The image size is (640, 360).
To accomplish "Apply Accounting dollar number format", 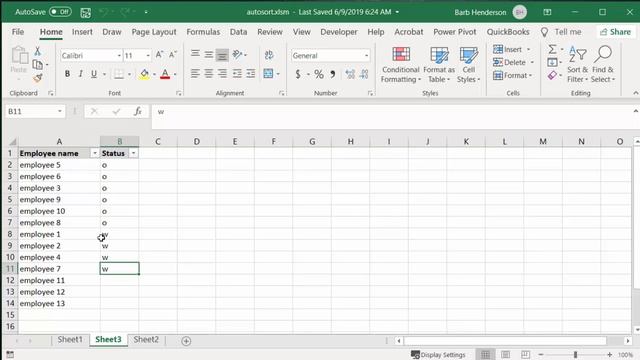I will pos(298,74).
